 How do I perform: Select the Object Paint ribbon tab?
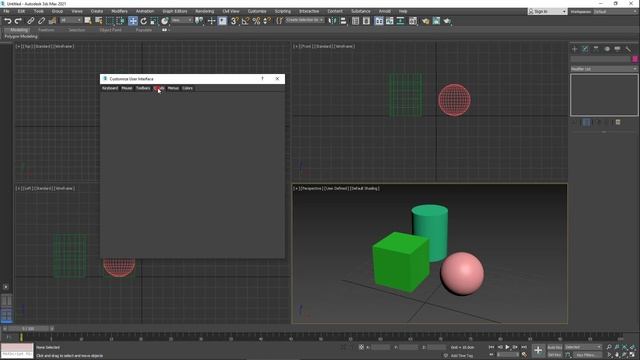111,30
